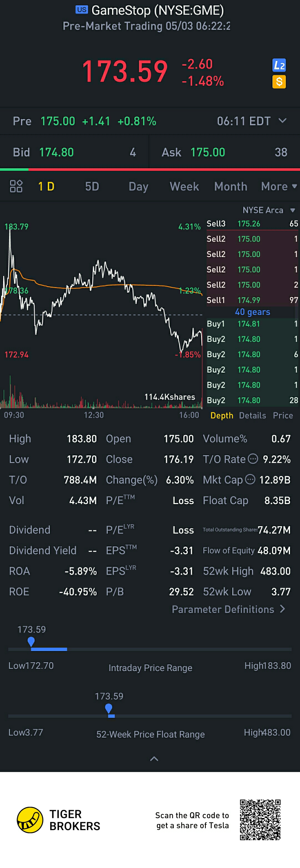Open Parameter Definitions link
300x868 pixels.
pyautogui.click(x=229, y=609)
